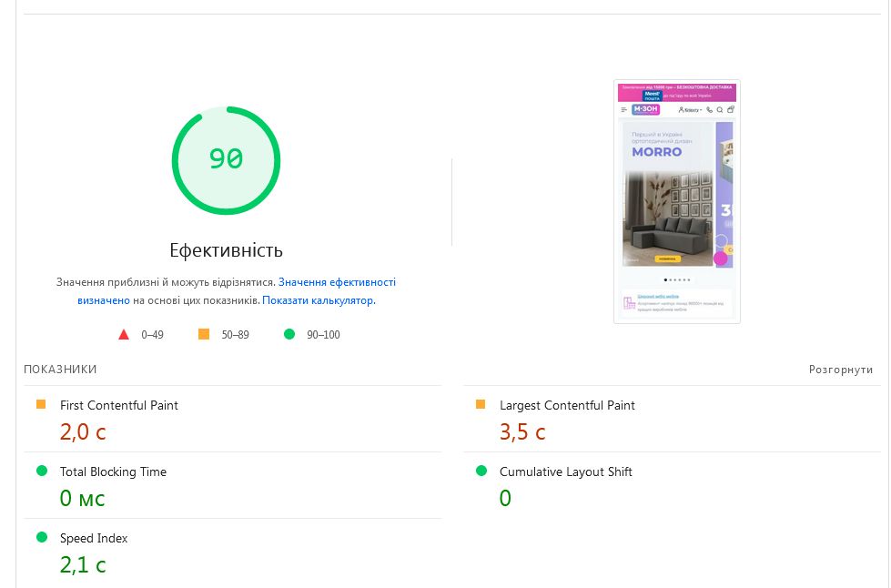This screenshot has height=588, width=891.
Task: Click the orange square beside First Contentful Paint
Action: (x=41, y=404)
